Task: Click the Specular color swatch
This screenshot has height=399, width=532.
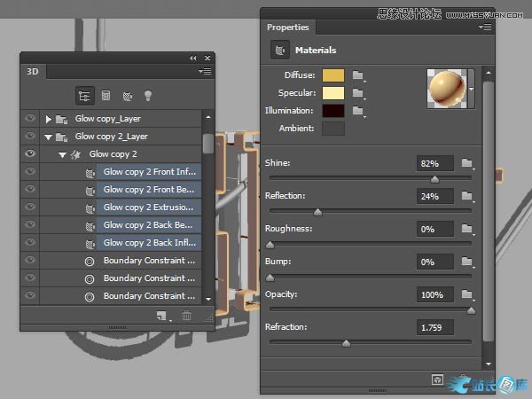Action: coord(333,93)
